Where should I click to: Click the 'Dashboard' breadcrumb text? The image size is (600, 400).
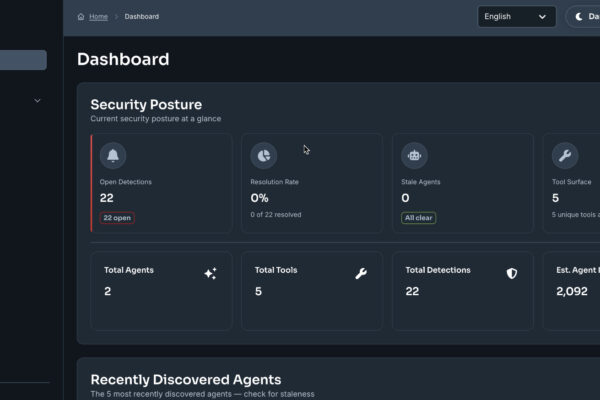click(142, 16)
